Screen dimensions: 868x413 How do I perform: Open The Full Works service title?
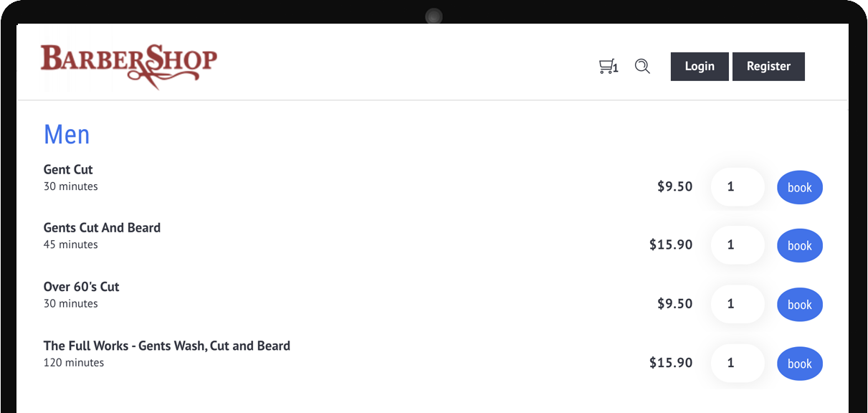coord(167,346)
